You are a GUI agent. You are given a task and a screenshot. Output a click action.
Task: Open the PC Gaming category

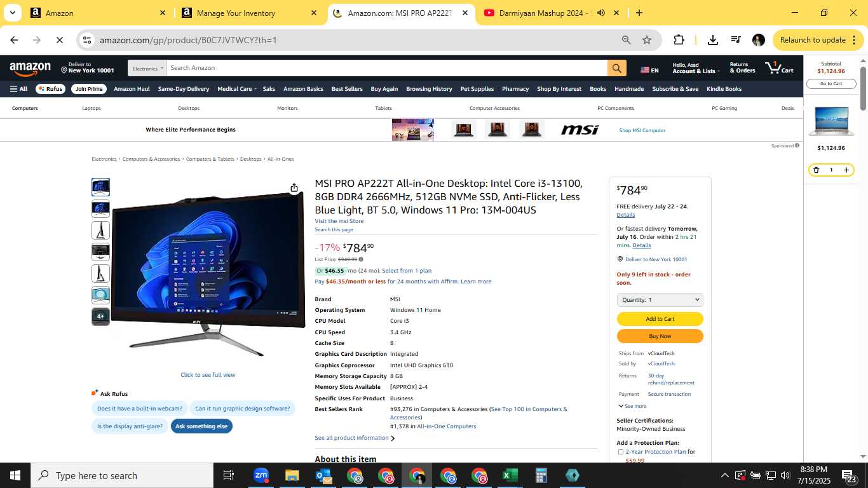[724, 108]
